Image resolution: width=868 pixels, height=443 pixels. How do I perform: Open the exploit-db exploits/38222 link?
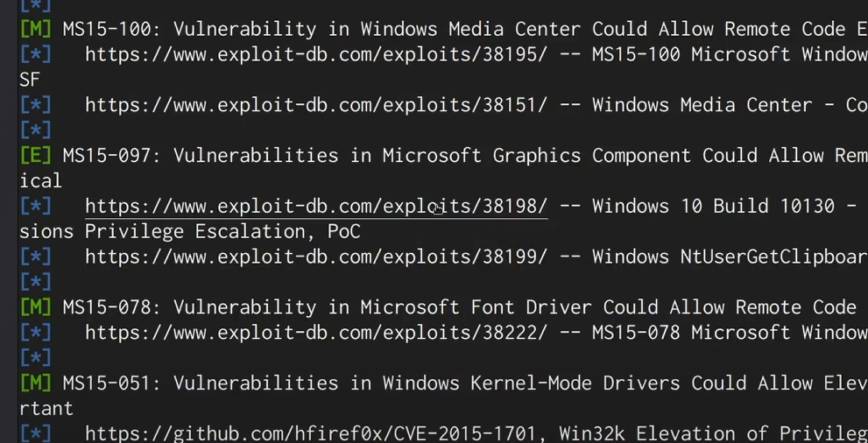(x=316, y=333)
